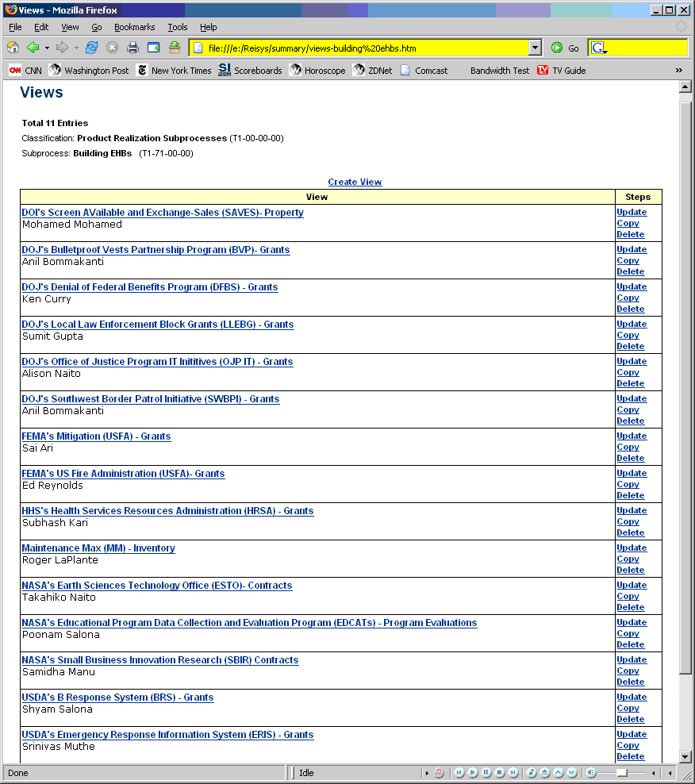Print the page using the printer icon
Viewport: 695px width, 784px height.
coord(132,48)
